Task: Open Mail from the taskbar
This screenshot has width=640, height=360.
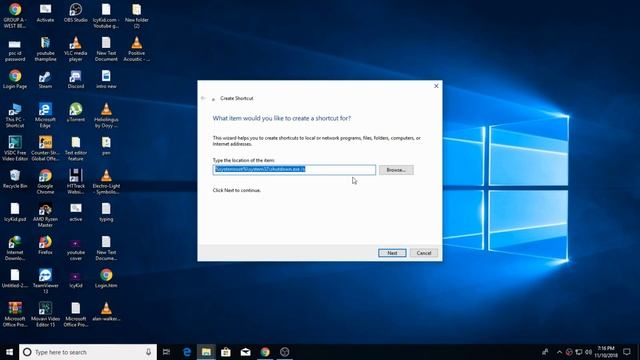Action: click(x=245, y=352)
